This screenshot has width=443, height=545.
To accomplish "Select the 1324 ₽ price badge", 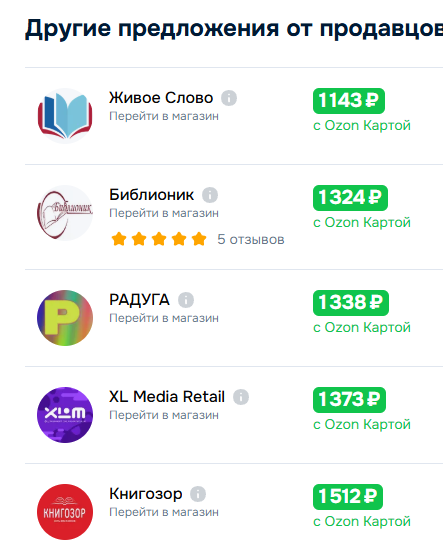I will pos(350,198).
